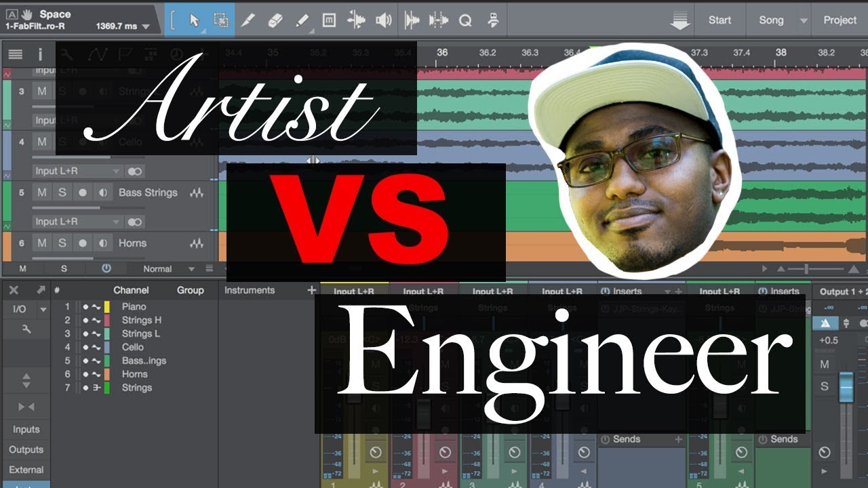The image size is (868, 488).
Task: Select the Eraser tool
Action: 275,20
